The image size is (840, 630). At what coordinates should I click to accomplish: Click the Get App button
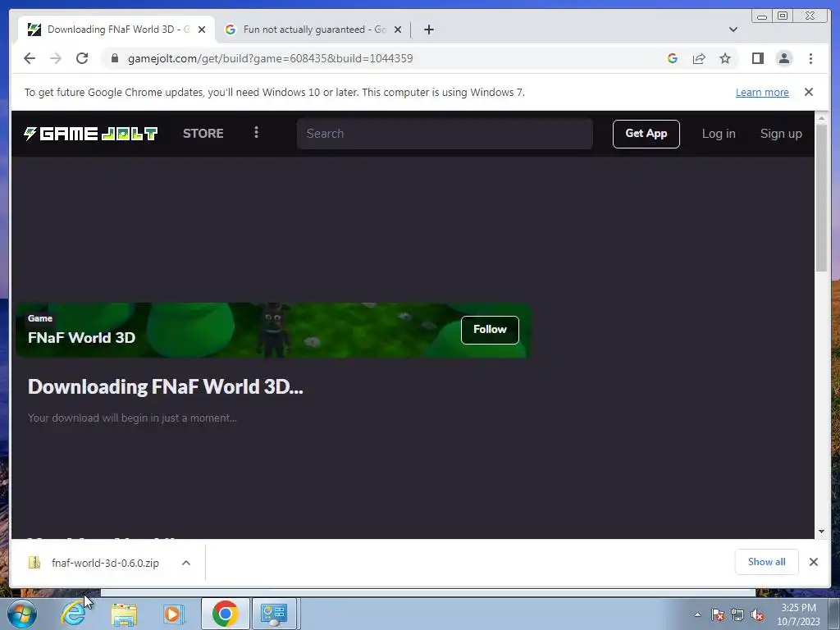coord(646,134)
